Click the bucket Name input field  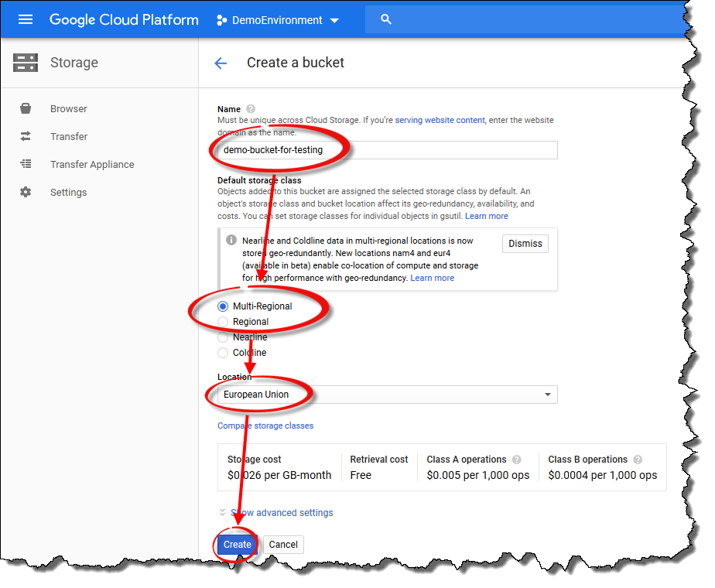tap(387, 150)
